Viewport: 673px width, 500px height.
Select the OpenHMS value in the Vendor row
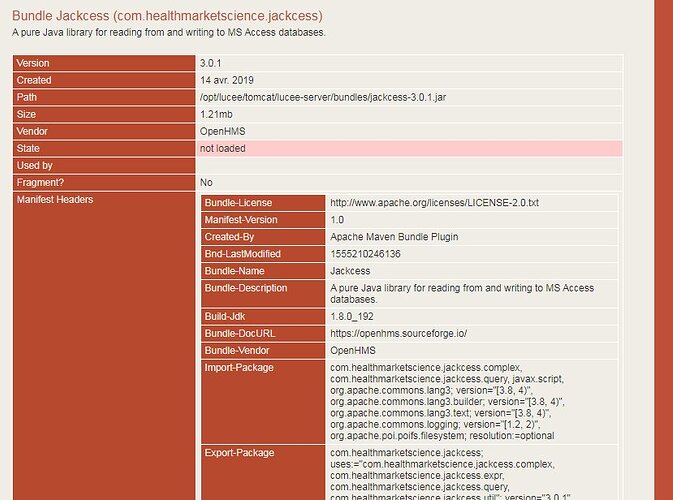(223, 131)
